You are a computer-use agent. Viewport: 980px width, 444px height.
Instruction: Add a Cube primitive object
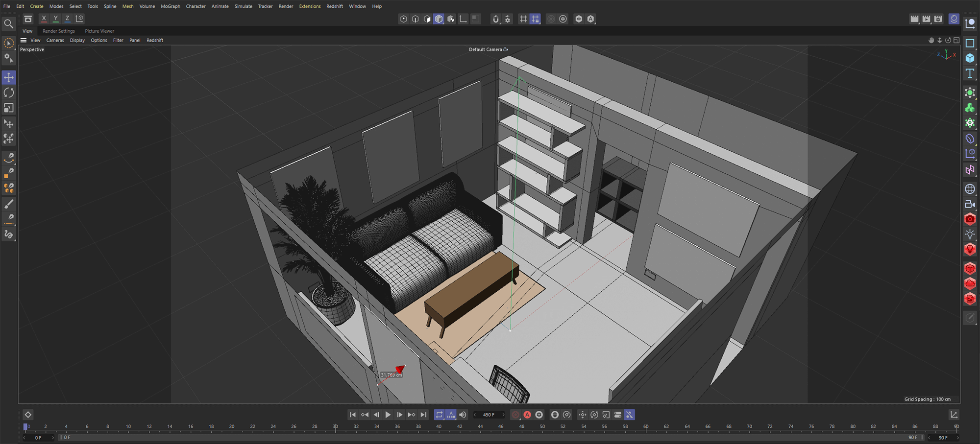point(970,58)
